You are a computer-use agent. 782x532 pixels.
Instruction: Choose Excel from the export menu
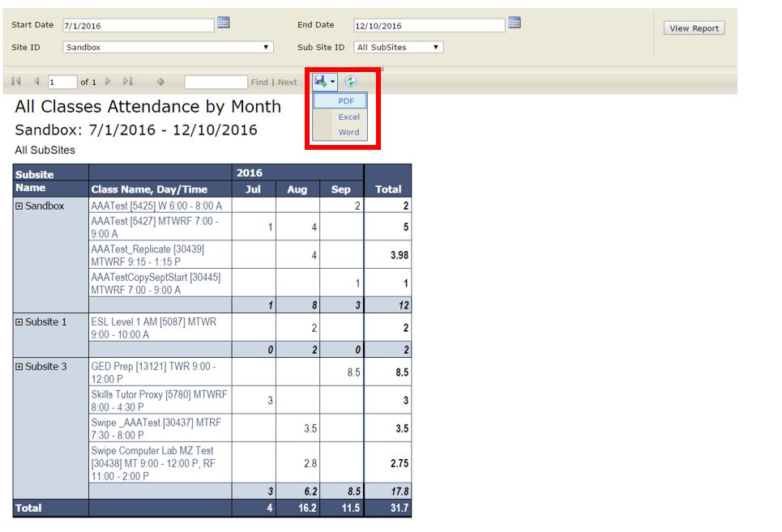click(x=348, y=117)
